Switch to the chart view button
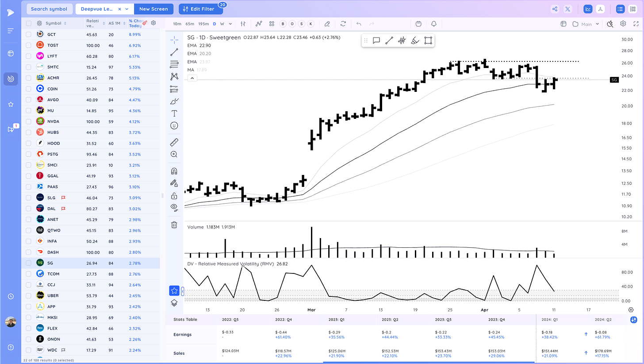644x364 pixels. tap(588, 9)
